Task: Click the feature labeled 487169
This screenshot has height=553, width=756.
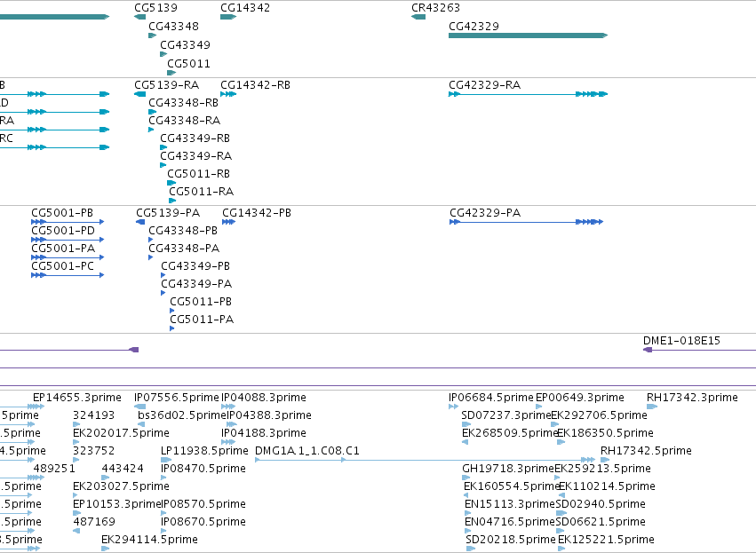Action: [x=94, y=522]
